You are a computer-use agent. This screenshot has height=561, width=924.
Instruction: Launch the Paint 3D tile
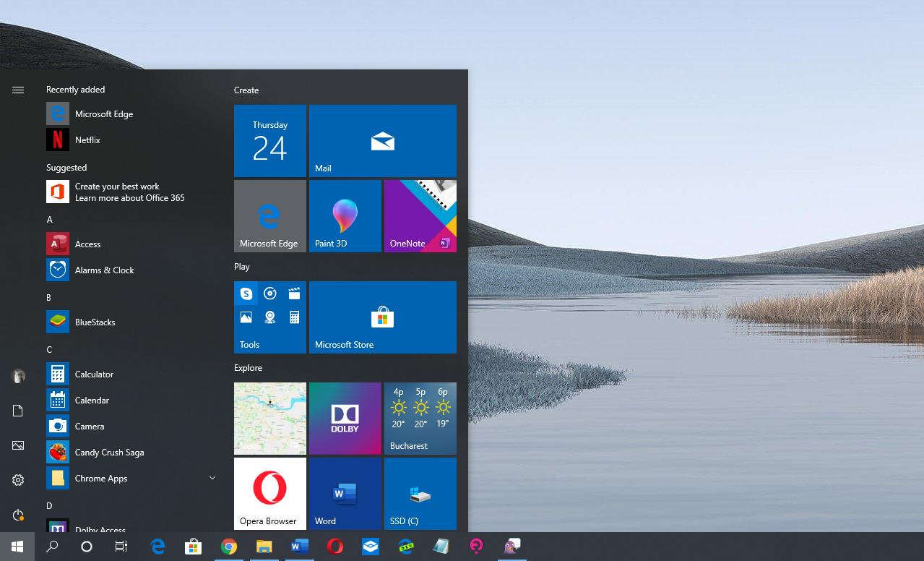(x=345, y=216)
